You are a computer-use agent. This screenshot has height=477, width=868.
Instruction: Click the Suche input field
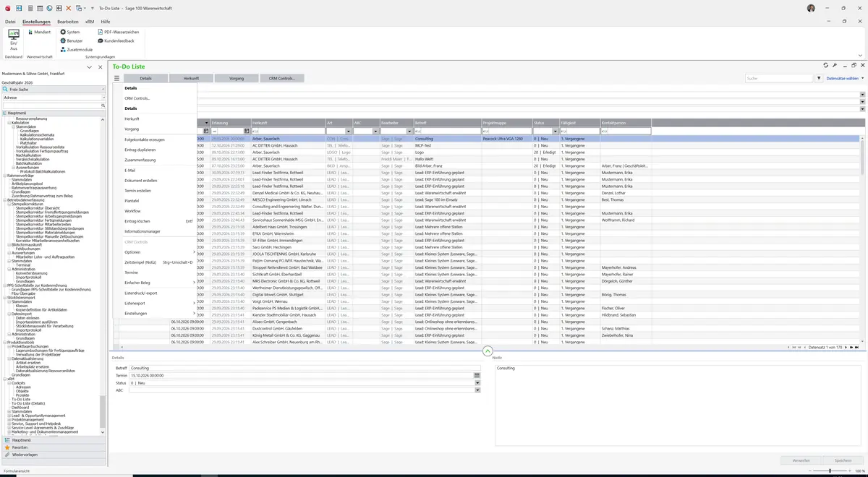point(780,78)
